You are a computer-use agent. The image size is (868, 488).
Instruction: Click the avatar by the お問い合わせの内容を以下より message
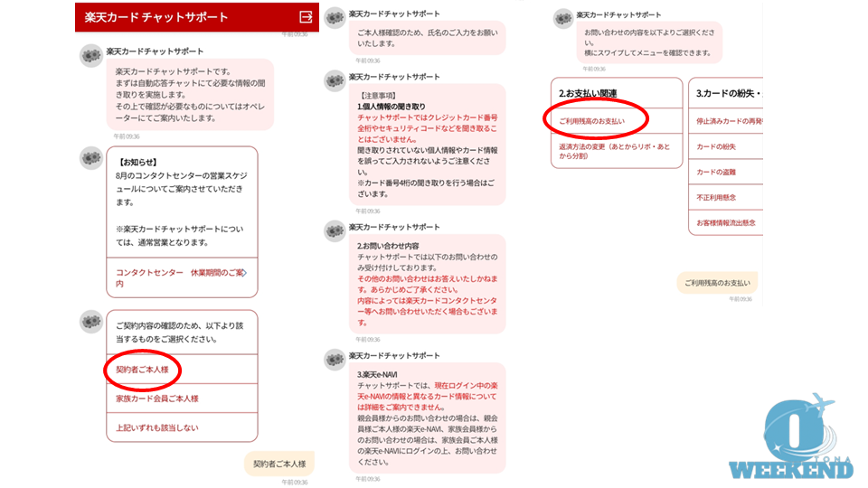[x=563, y=19]
